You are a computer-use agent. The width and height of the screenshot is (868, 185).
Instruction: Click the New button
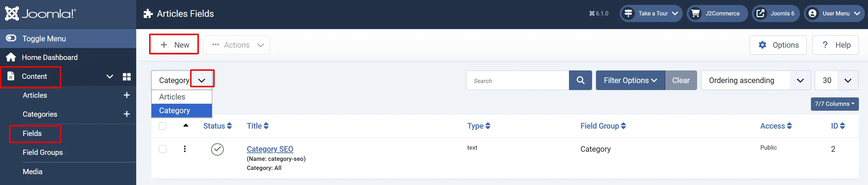174,45
